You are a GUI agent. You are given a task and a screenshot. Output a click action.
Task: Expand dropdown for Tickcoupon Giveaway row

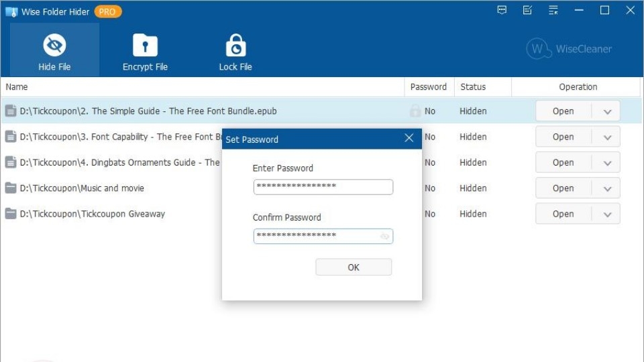[607, 215]
